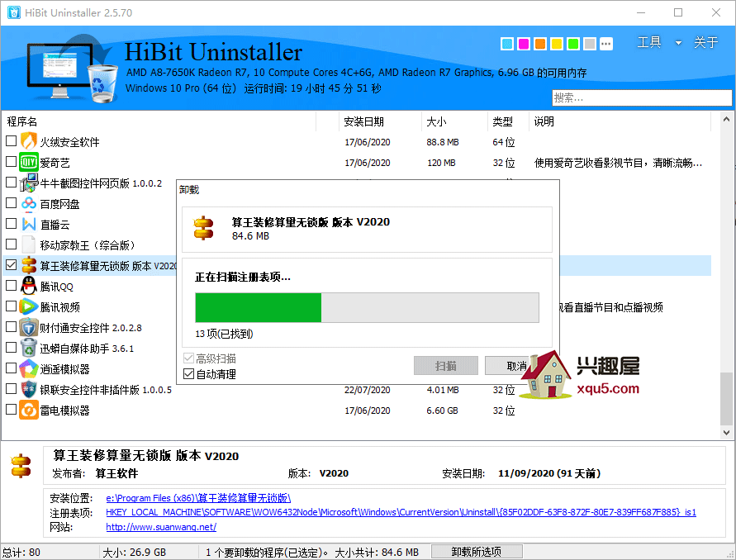Sort by 大小 column header
736x560 pixels.
[x=455, y=121]
